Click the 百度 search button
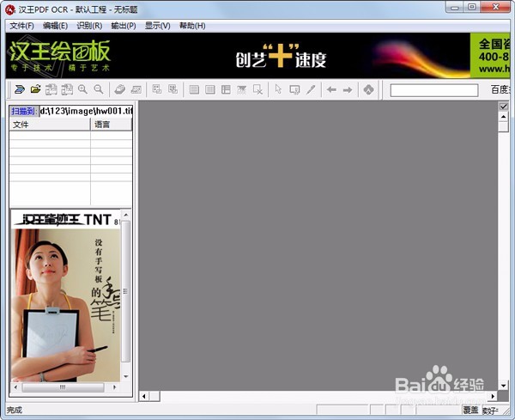 pos(500,89)
